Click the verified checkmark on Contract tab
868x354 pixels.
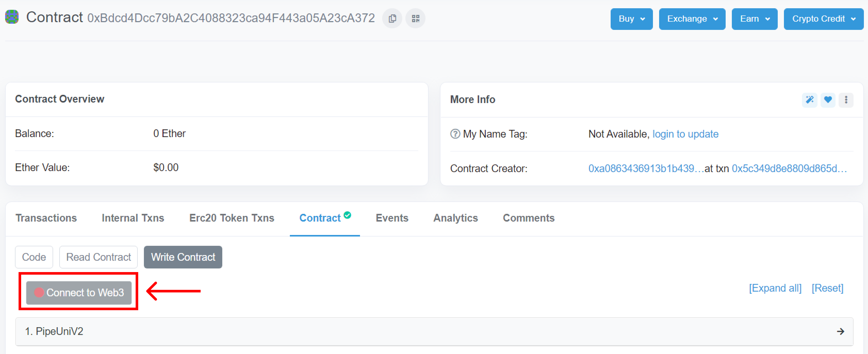point(348,215)
